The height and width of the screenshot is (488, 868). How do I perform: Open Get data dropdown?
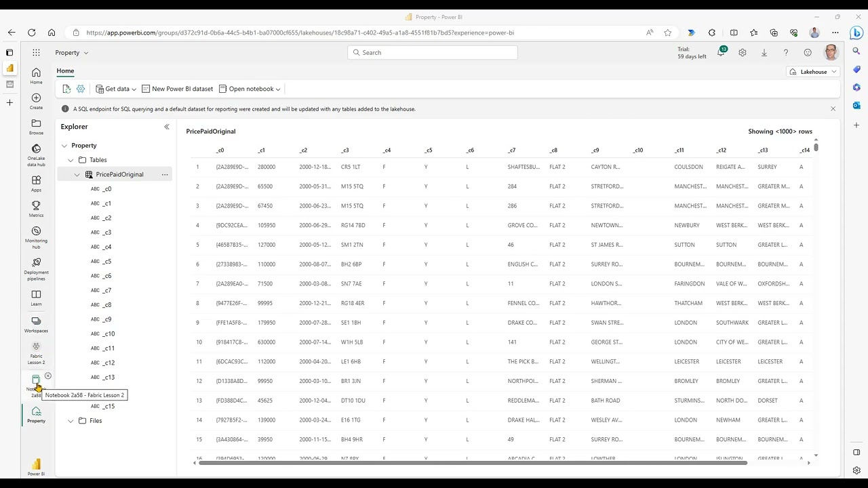(116, 89)
